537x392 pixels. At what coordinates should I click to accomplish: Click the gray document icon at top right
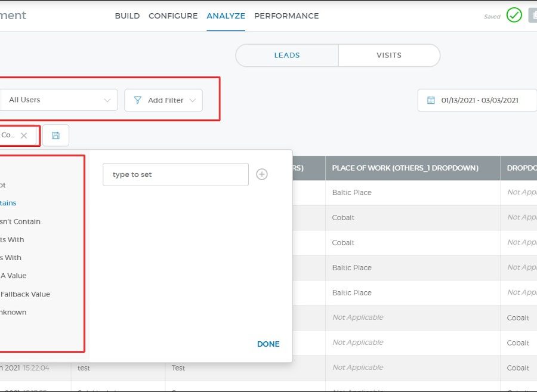[x=532, y=16]
